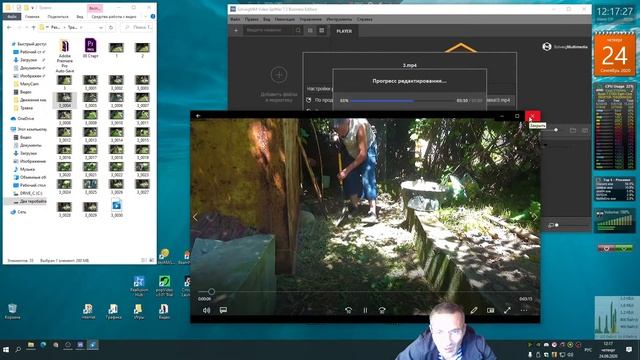Open File Explorer from taskbar
The width and height of the screenshot is (640, 360).
31,345
